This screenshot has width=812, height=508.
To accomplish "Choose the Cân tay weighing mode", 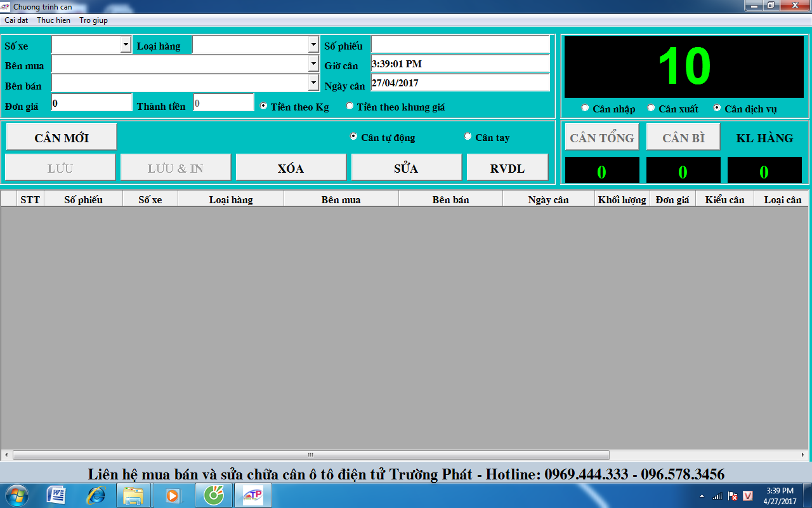I will click(x=468, y=137).
